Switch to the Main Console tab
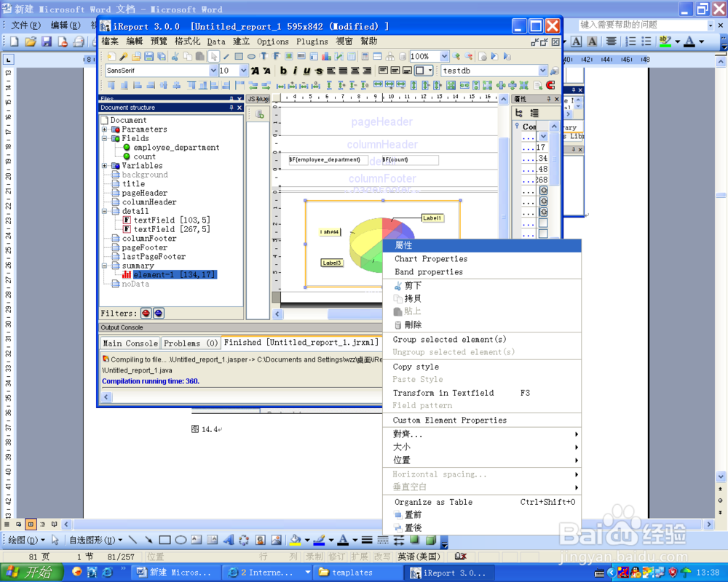 click(130, 343)
